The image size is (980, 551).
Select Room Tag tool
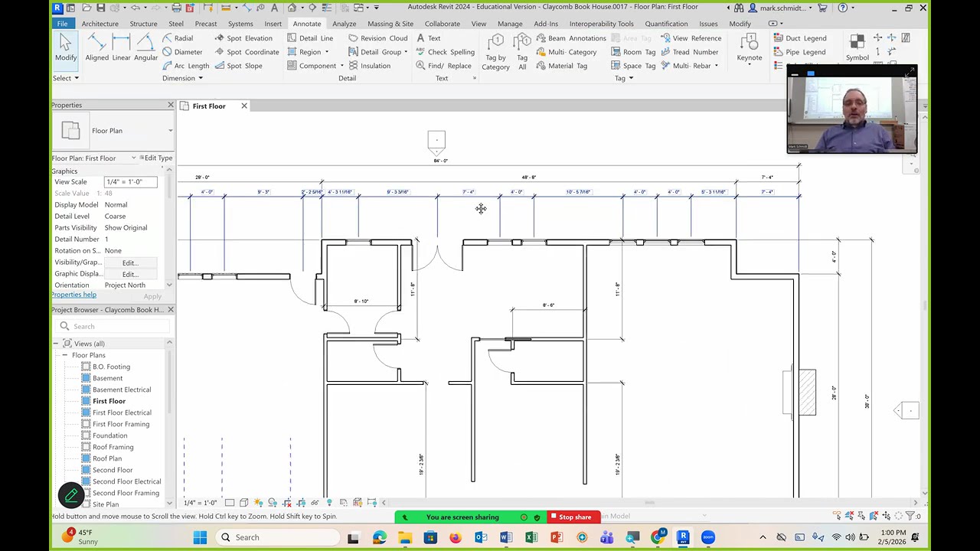pos(633,52)
